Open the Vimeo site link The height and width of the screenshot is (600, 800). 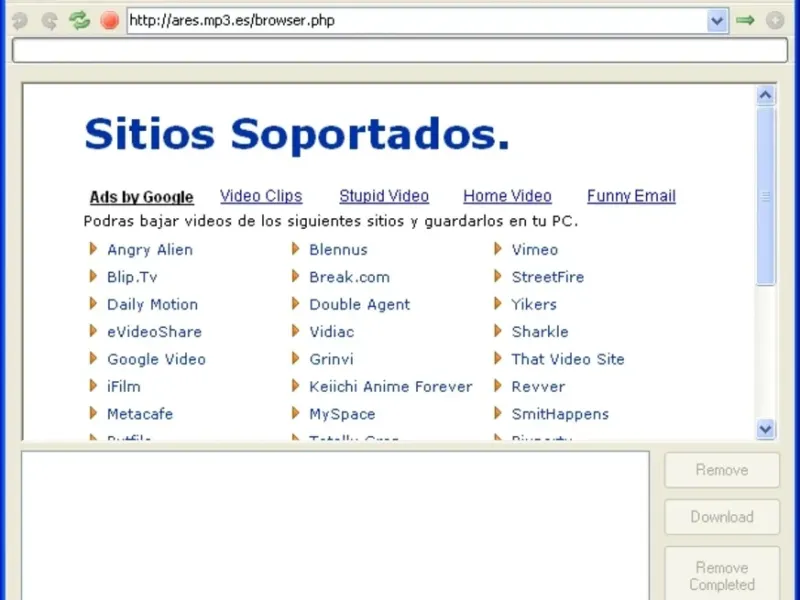pyautogui.click(x=535, y=250)
